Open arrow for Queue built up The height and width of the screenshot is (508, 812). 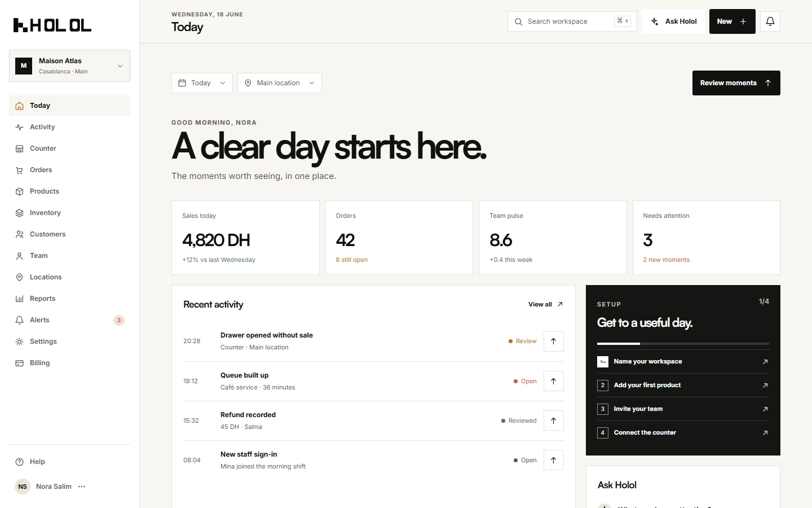click(x=554, y=381)
